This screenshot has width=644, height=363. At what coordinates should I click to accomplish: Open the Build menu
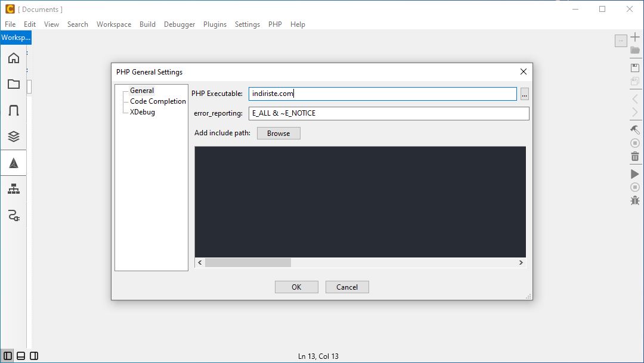(147, 24)
